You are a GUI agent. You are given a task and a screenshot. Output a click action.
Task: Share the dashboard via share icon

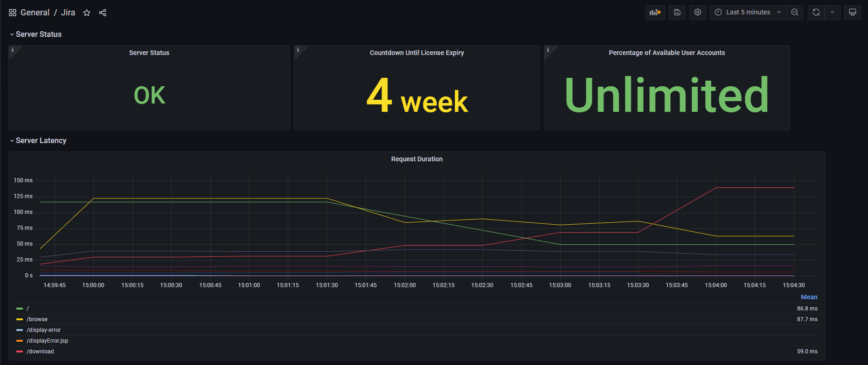[x=103, y=13]
